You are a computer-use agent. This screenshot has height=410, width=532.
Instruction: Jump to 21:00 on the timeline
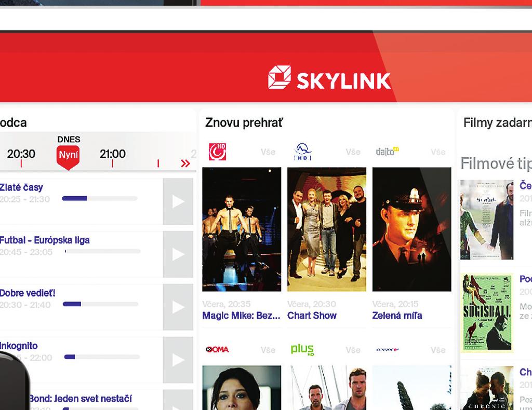112,154
